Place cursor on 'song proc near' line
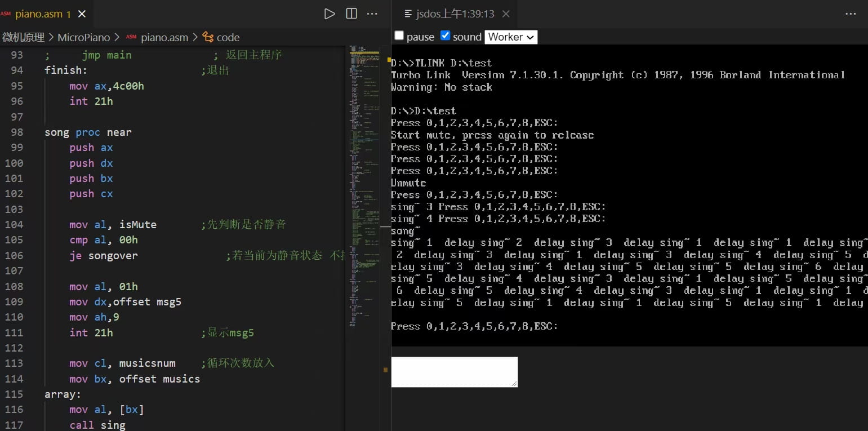 pyautogui.click(x=88, y=132)
